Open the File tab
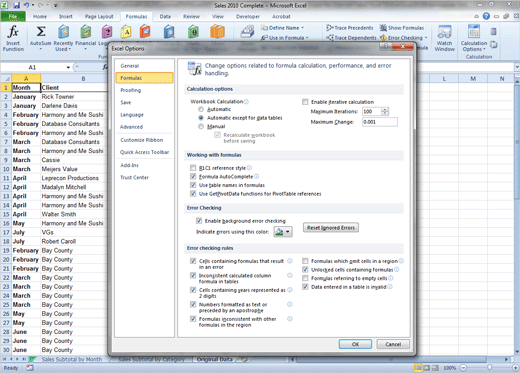The width and height of the screenshot is (520, 373). point(13,16)
